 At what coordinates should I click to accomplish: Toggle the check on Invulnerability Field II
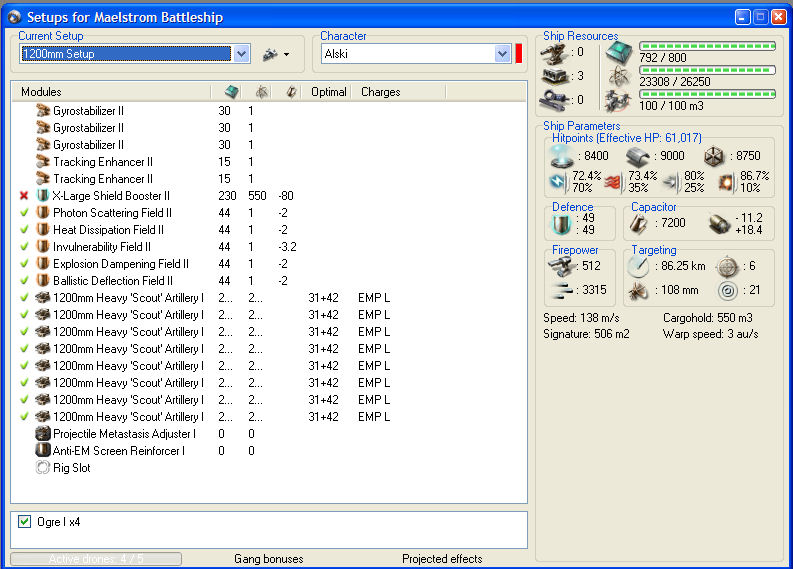coord(24,247)
